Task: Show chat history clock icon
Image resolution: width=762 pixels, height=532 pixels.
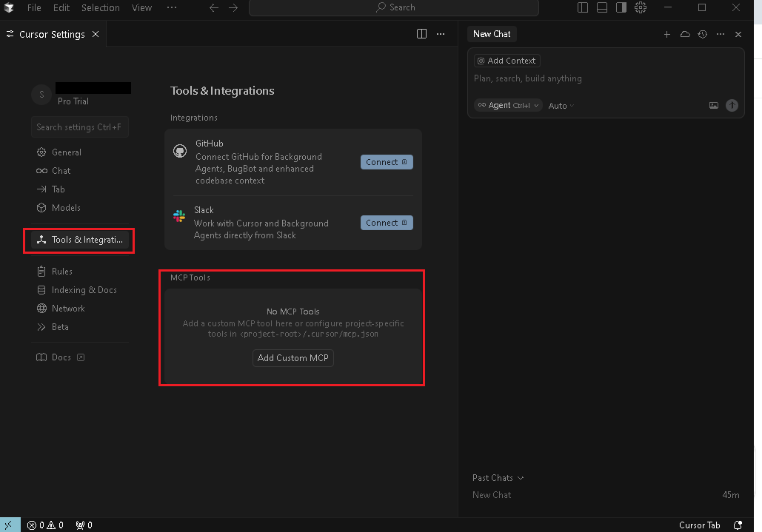Action: click(702, 35)
